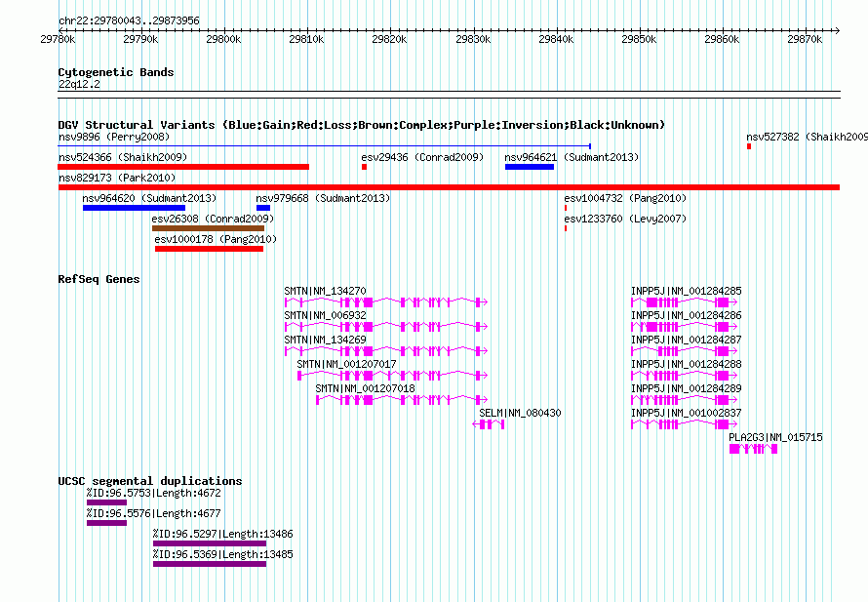The height and width of the screenshot is (602, 868).
Task: Open the esv1233760 (Levy2007) label
Action: 625,219
